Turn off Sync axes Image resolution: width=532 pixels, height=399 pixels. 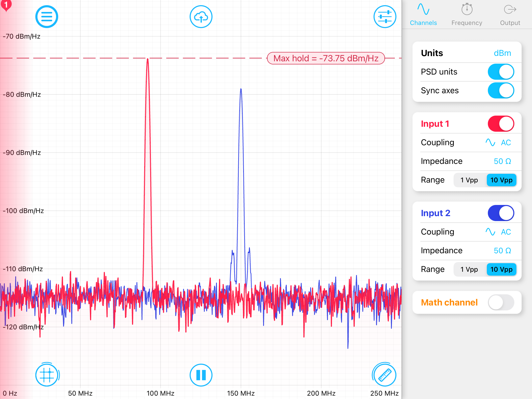pos(501,90)
